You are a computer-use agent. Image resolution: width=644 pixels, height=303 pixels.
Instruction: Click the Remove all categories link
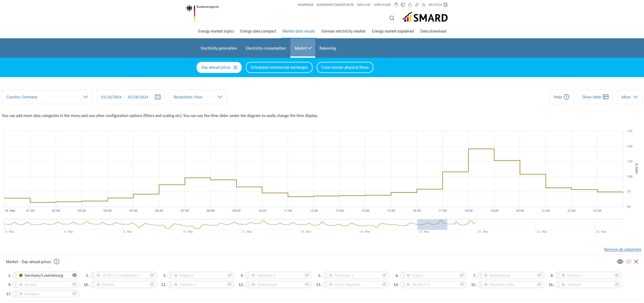tap(623, 250)
